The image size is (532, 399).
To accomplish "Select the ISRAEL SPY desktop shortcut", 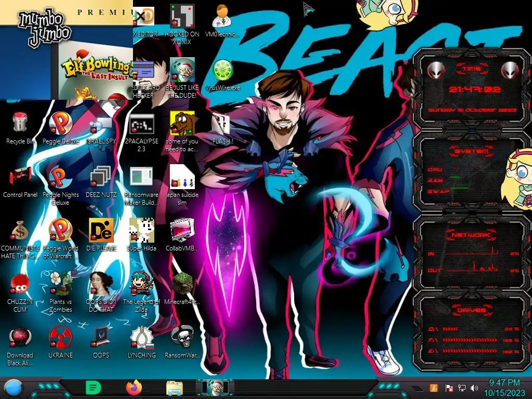I will pos(101,129).
